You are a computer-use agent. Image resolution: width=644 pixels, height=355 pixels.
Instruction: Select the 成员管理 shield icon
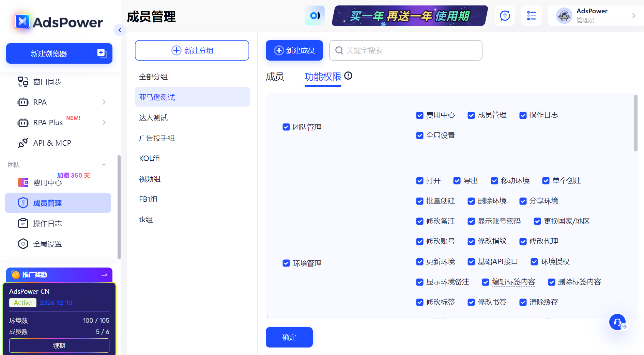23,203
